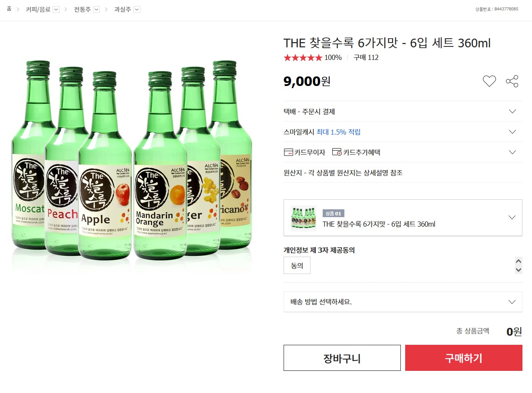
Task: Click the scroll down arrow in consent section
Action: 518,270
